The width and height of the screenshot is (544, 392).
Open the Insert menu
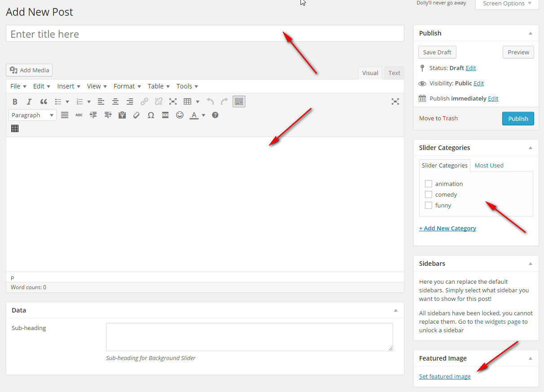68,86
